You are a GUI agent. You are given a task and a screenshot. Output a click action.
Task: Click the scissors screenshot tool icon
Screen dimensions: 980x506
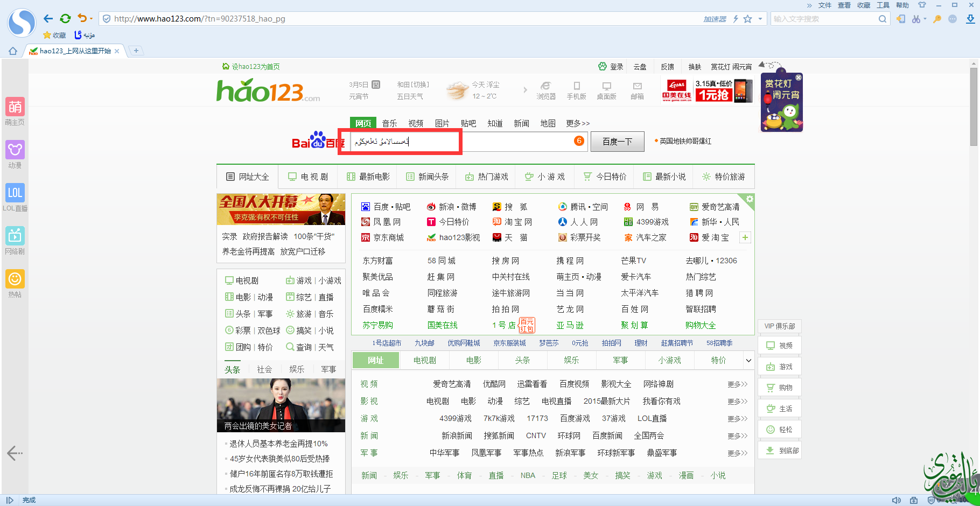(x=916, y=19)
